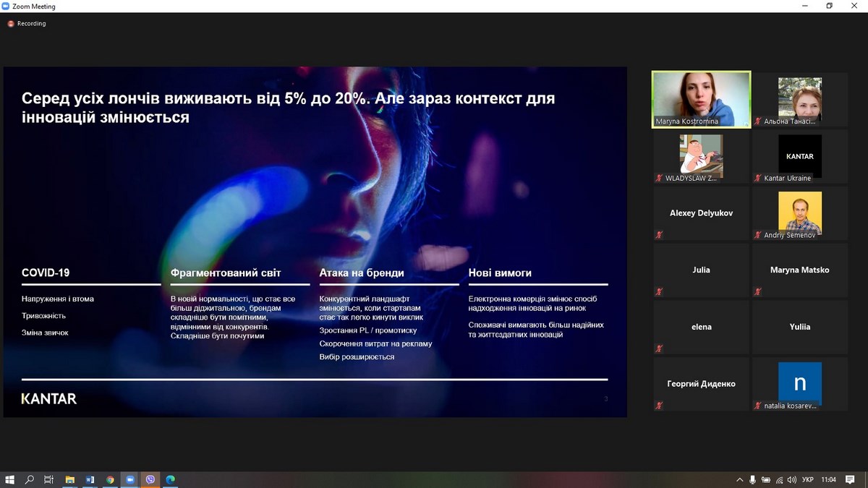Screen dimensions: 868x488
Task: Toggle the system volume speaker icon
Action: pyautogui.click(x=791, y=479)
